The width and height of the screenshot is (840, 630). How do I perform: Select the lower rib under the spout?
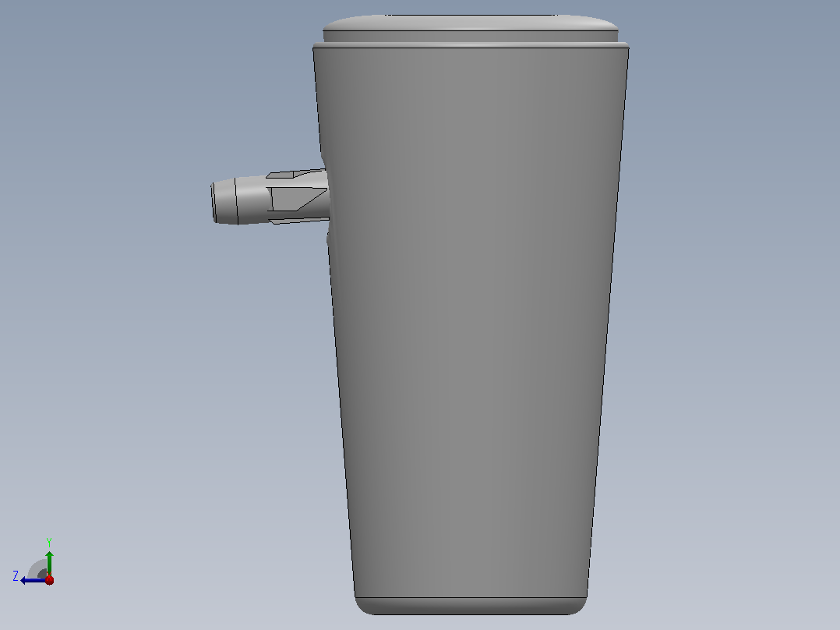298,221
